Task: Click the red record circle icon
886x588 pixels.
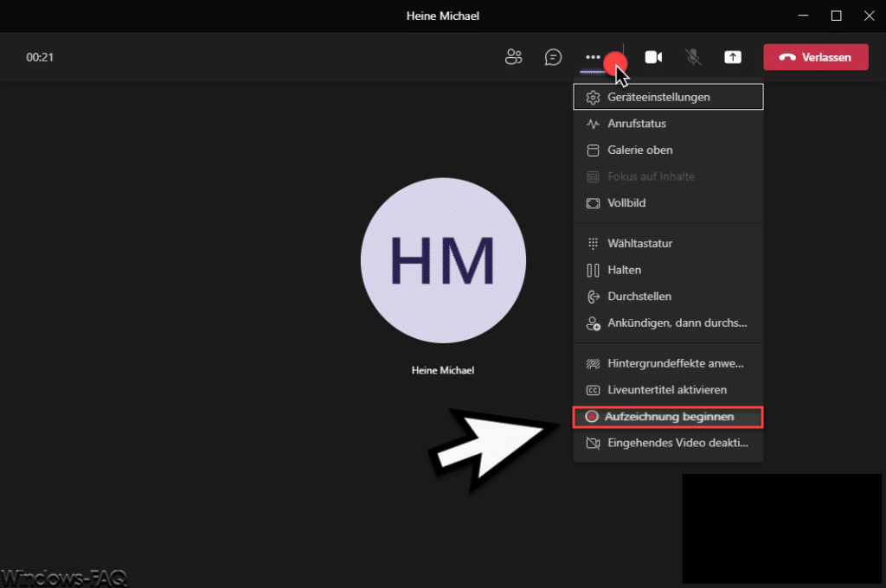Action: [x=592, y=417]
